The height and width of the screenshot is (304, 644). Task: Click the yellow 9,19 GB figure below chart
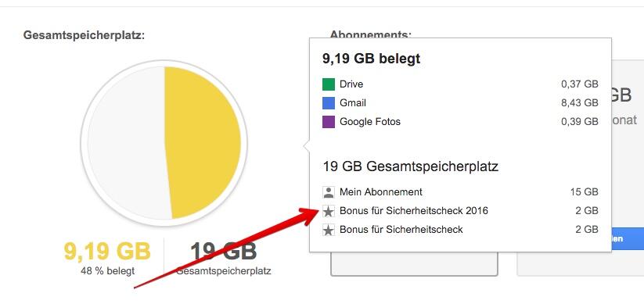107,252
